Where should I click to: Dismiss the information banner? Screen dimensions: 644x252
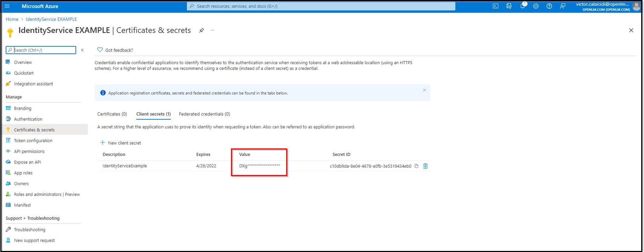tap(424, 90)
